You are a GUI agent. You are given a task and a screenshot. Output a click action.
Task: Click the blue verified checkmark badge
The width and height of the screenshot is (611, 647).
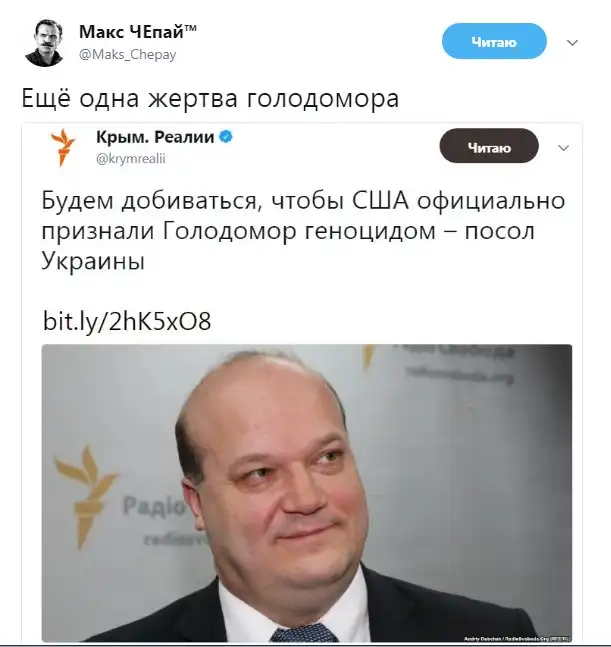click(x=226, y=137)
